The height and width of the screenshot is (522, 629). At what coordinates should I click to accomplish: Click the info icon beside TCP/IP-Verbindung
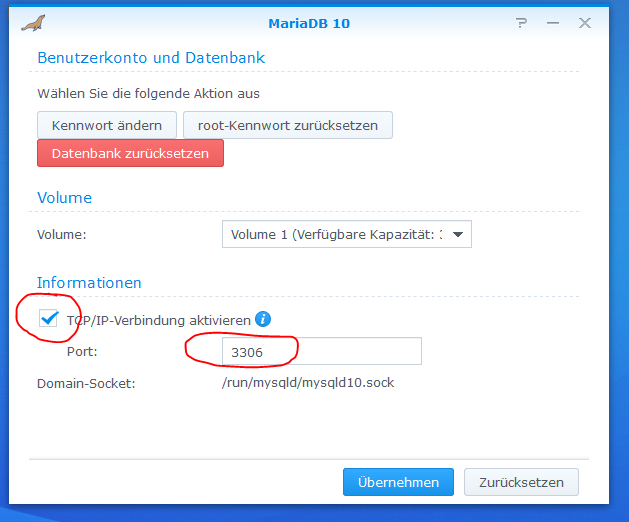(x=263, y=319)
